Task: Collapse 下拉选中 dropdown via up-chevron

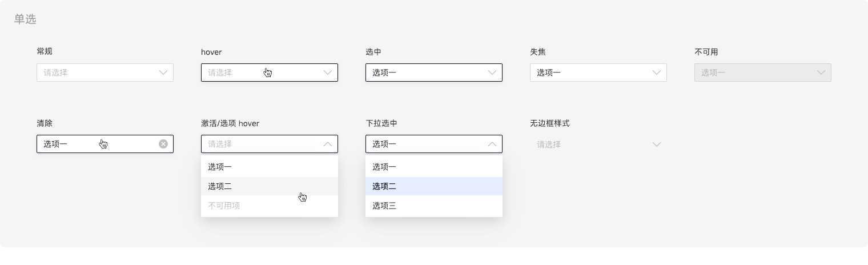Action: point(492,144)
